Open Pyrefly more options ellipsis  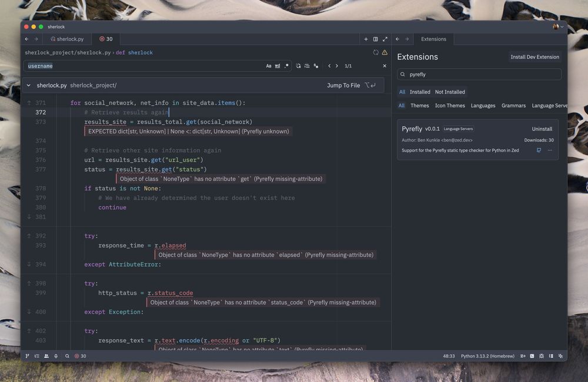pyautogui.click(x=550, y=150)
